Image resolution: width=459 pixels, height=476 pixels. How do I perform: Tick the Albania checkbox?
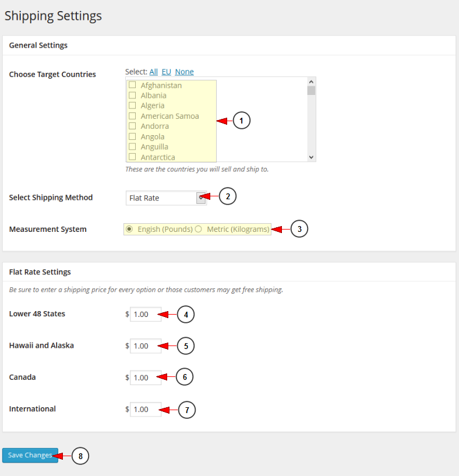point(132,95)
